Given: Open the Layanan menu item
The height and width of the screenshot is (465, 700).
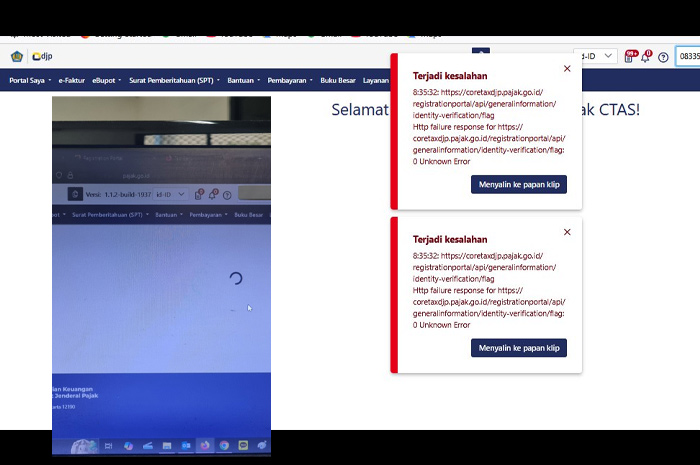Looking at the screenshot, I should [375, 80].
